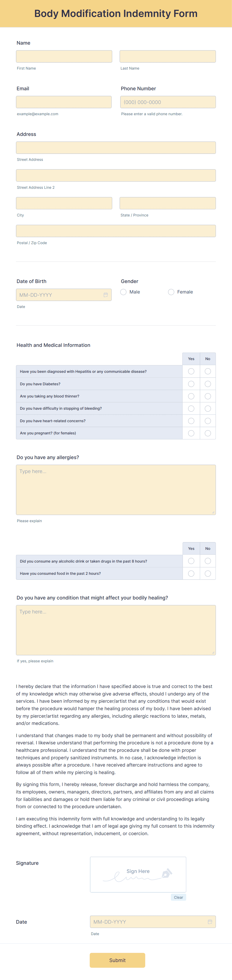Mark No for food consumed in past 2 hours
The image size is (232, 980).
pos(208,573)
